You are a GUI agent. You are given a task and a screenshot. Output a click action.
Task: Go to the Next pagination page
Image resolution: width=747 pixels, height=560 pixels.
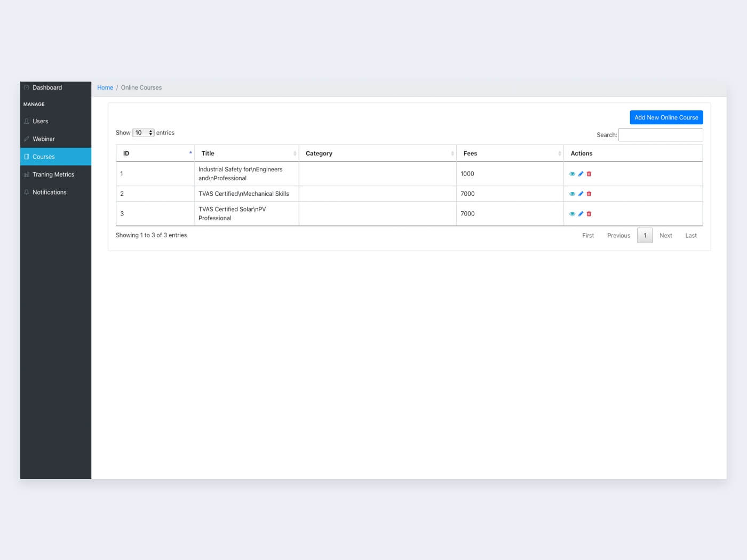[665, 236]
